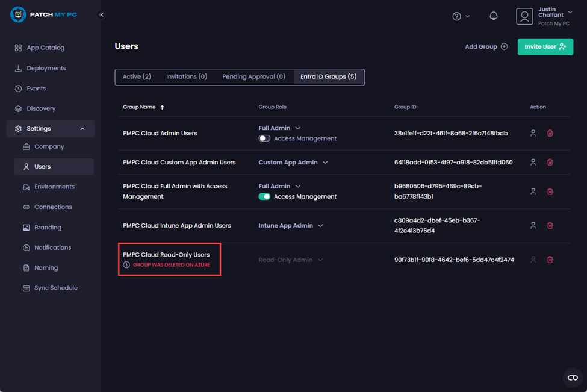Enable Access Management for PMPC Cloud Admin Users

point(264,138)
